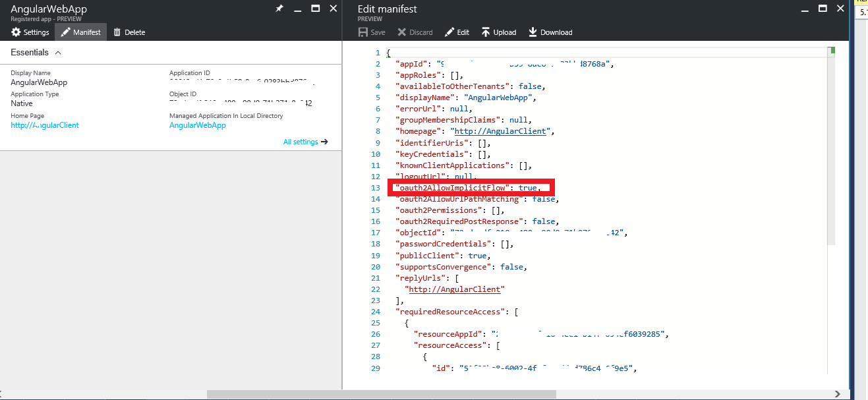Screen dimensions: 868x400
Task: Open the Manifest editor tab
Action: 80,32
